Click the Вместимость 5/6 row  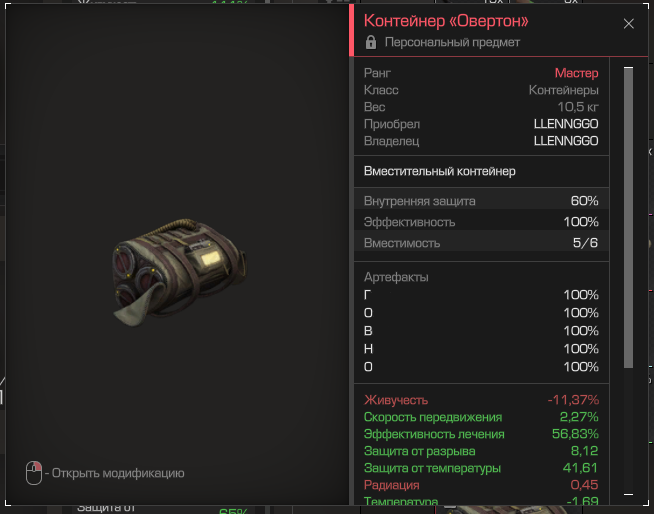coord(481,242)
